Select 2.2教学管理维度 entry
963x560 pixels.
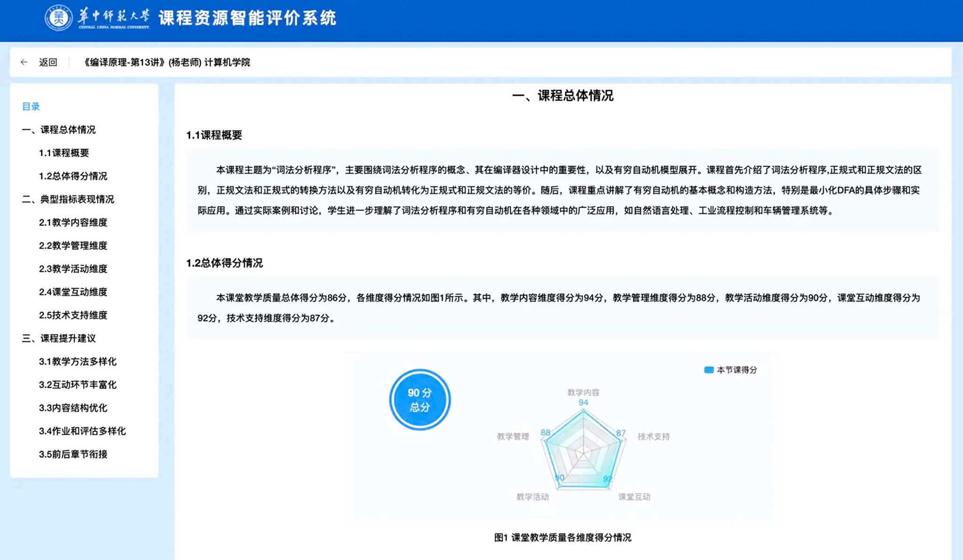coord(73,245)
